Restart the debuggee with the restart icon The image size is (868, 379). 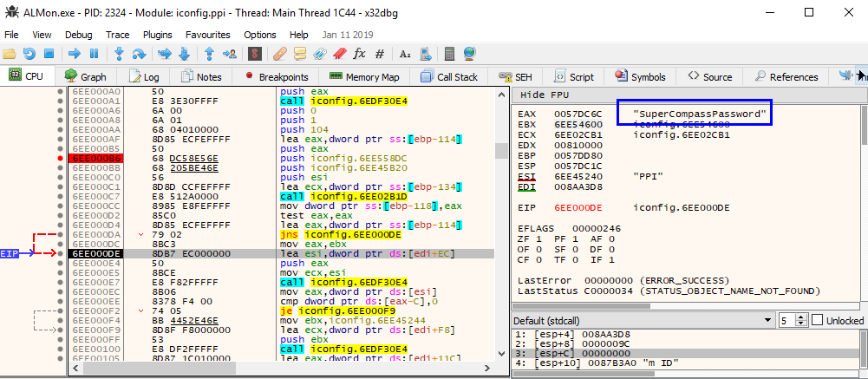[x=29, y=54]
